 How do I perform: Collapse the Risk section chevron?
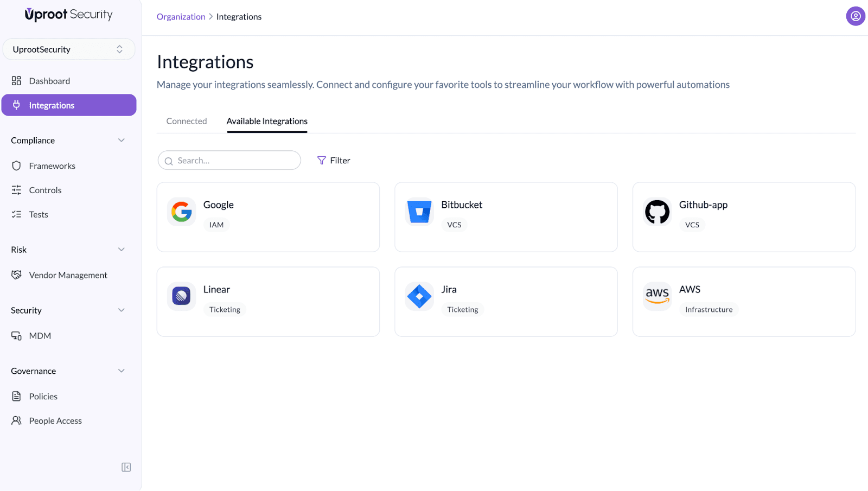[x=122, y=250]
